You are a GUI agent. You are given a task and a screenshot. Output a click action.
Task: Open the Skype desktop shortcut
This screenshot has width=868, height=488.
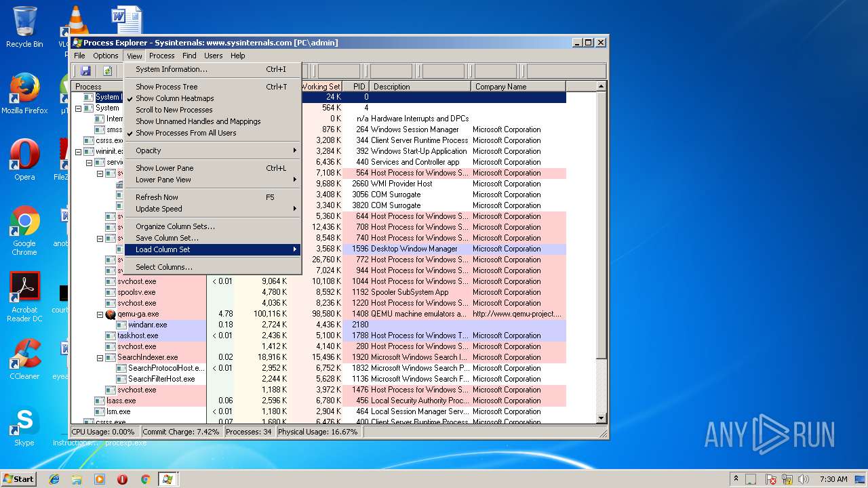24,426
